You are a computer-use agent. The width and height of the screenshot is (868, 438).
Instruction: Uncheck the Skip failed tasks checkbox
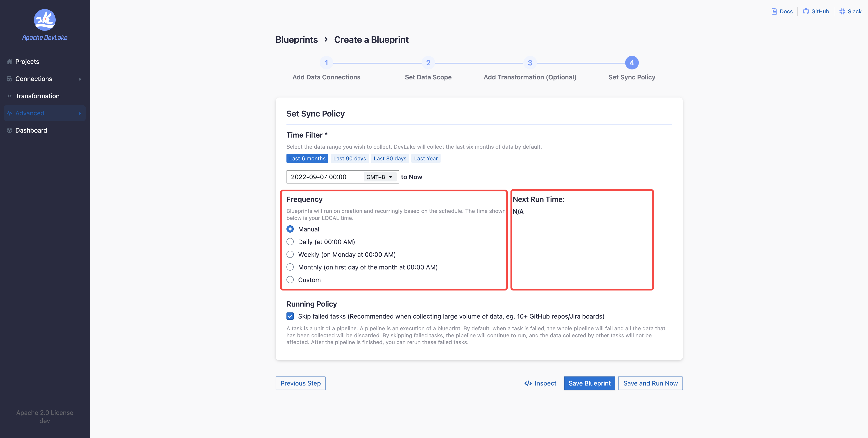click(290, 316)
